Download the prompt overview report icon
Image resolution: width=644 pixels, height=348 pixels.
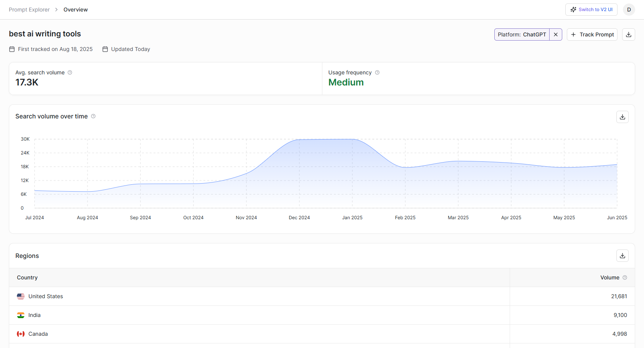point(628,34)
